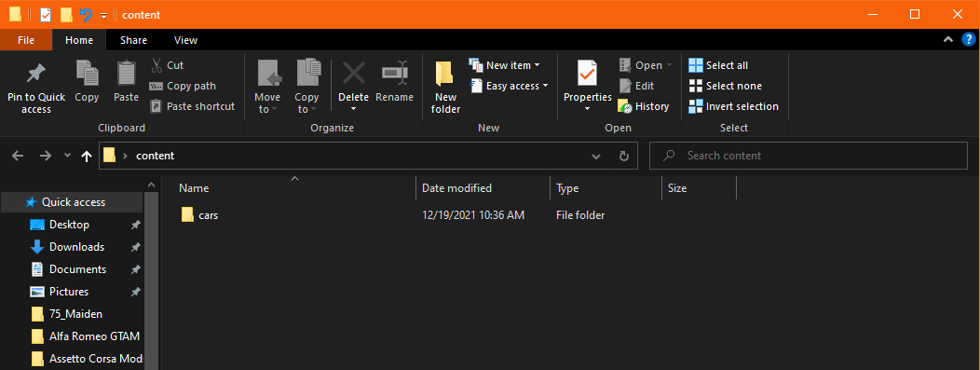Open the Easy access dropdown
Image resolution: width=980 pixels, height=370 pixels.
[x=509, y=86]
